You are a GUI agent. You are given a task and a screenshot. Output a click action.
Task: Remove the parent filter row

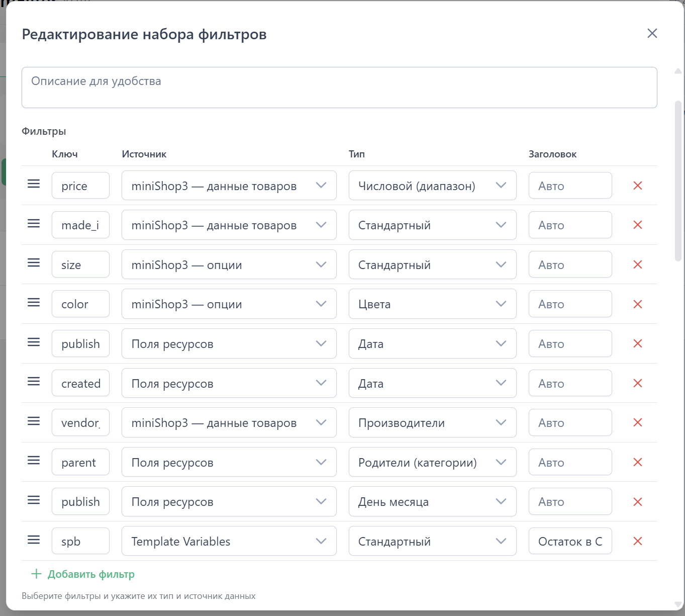[x=637, y=462]
